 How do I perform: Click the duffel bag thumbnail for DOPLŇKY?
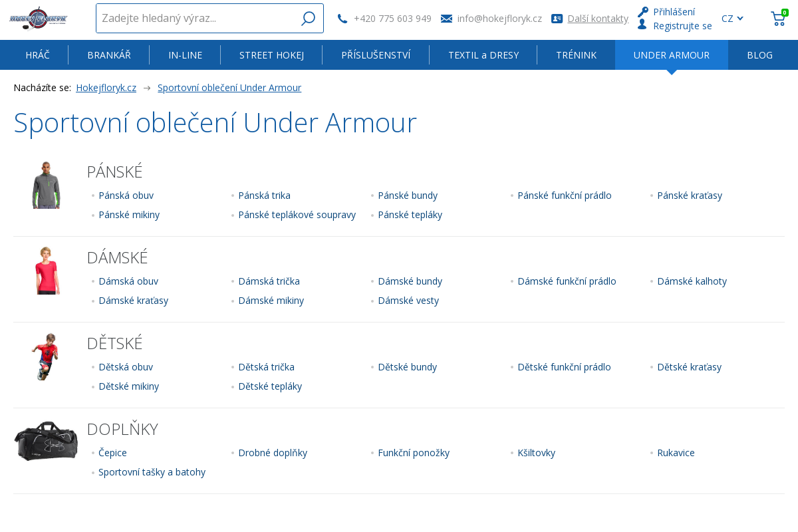(46, 440)
